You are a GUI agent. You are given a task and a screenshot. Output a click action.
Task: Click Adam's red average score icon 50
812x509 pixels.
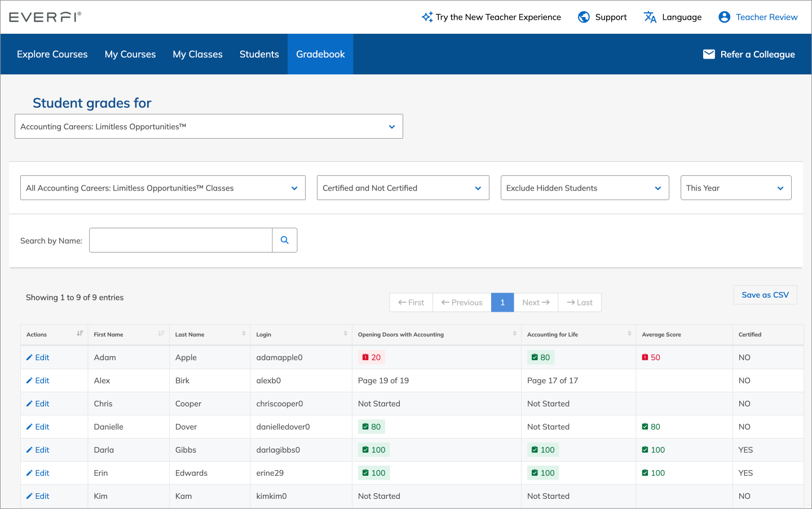645,357
